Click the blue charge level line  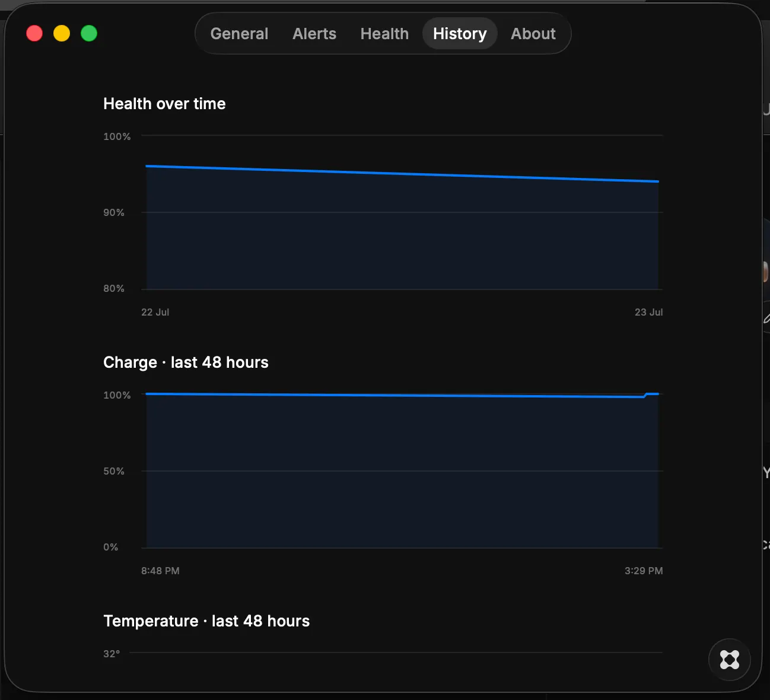click(x=402, y=395)
